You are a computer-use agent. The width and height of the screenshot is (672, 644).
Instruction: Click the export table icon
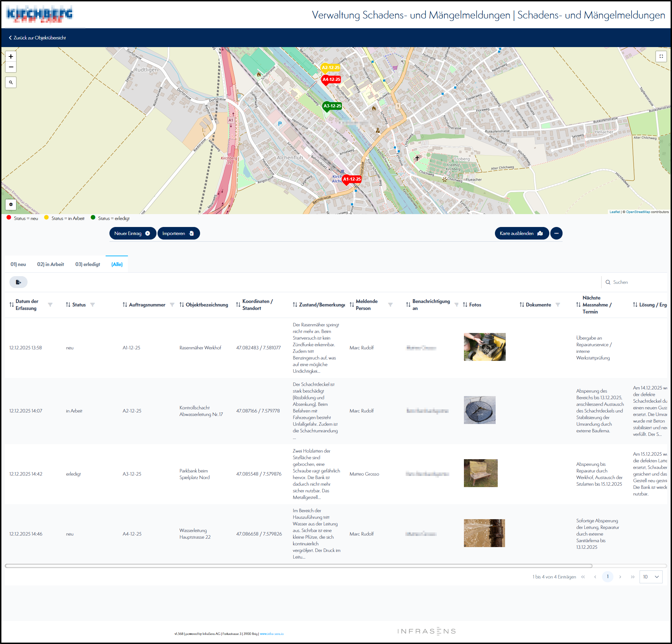[18, 282]
